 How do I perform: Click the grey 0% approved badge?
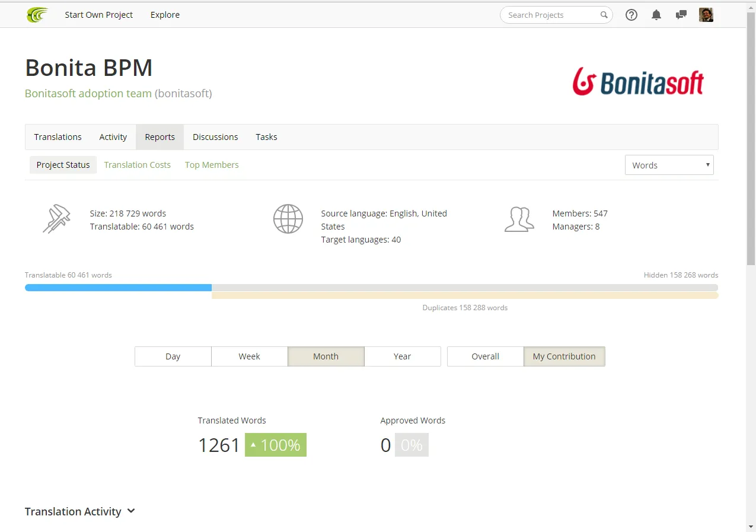tap(412, 445)
